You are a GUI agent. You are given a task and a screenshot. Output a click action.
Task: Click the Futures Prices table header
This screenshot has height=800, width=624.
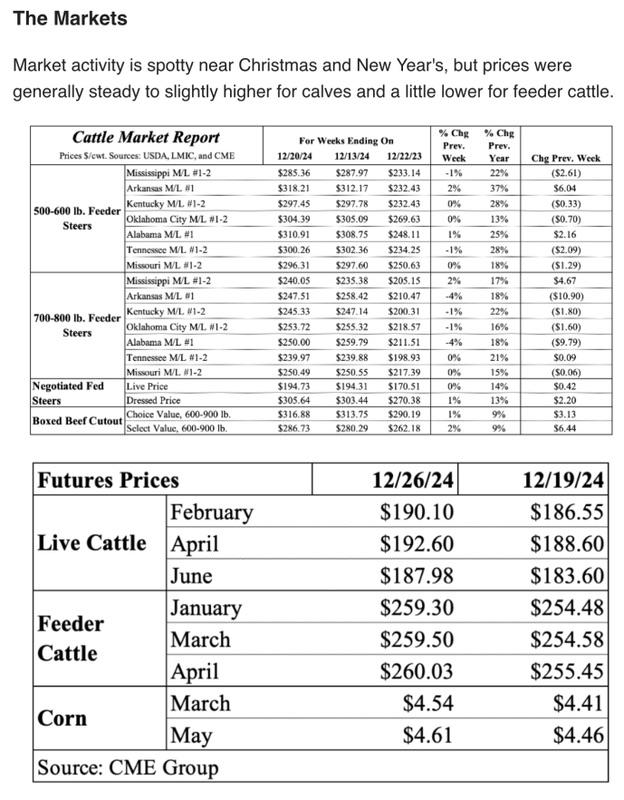[x=108, y=480]
